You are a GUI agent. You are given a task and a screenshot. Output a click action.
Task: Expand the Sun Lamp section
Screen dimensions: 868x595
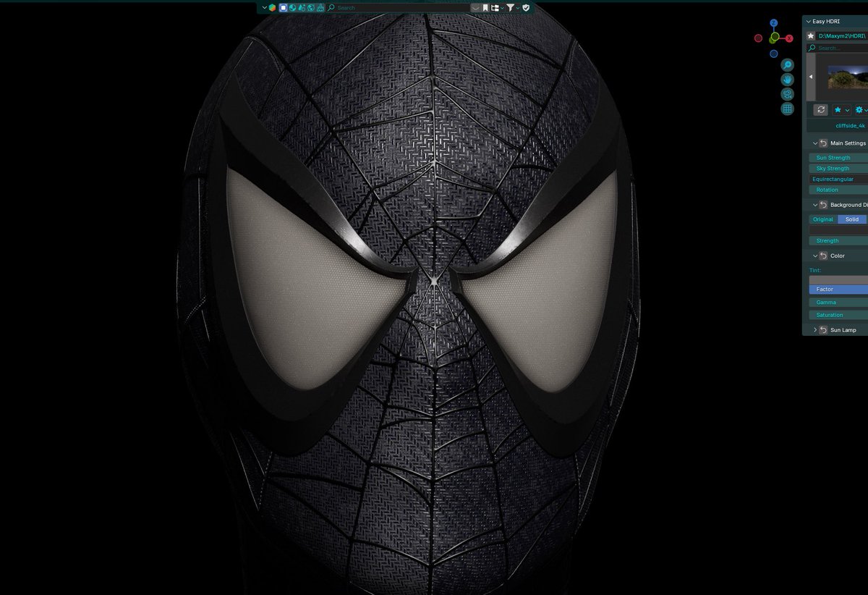point(815,330)
